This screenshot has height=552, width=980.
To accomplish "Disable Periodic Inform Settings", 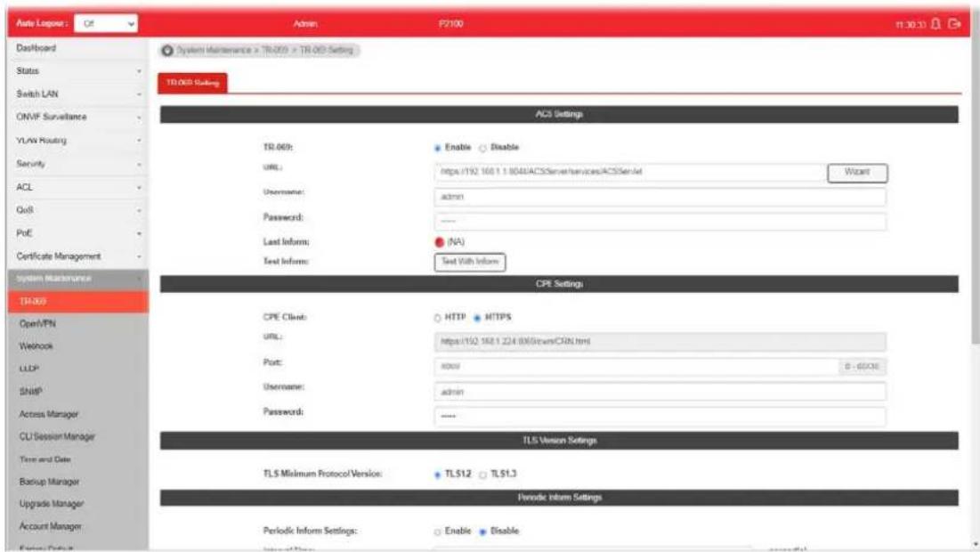I will click(482, 532).
